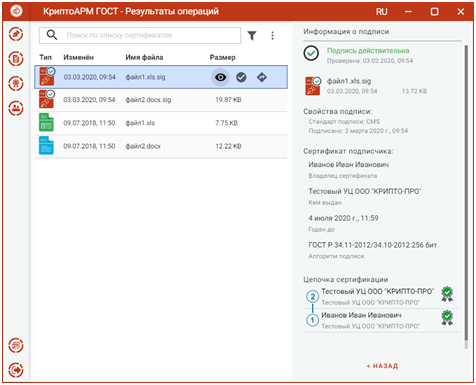476x385 pixels.
Task: Open the three-dot more options menu
Action: 272,35
